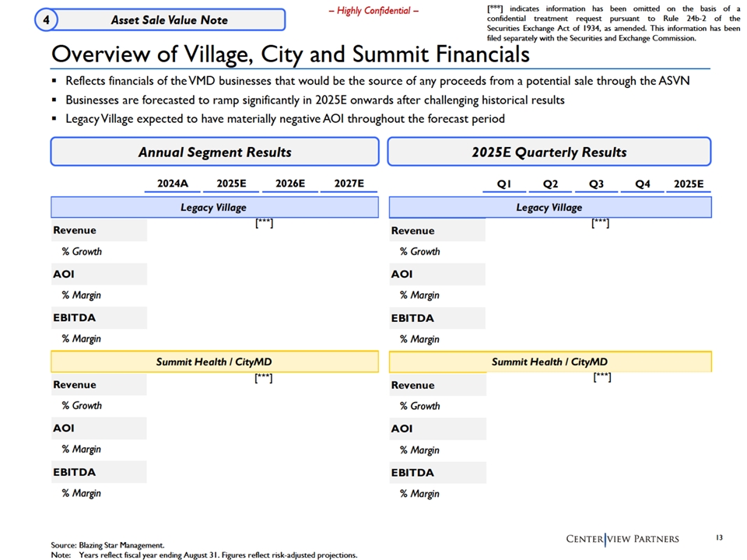
Task: Click "Legacy Village" banner in the quarterly table
Action: [x=550, y=207]
